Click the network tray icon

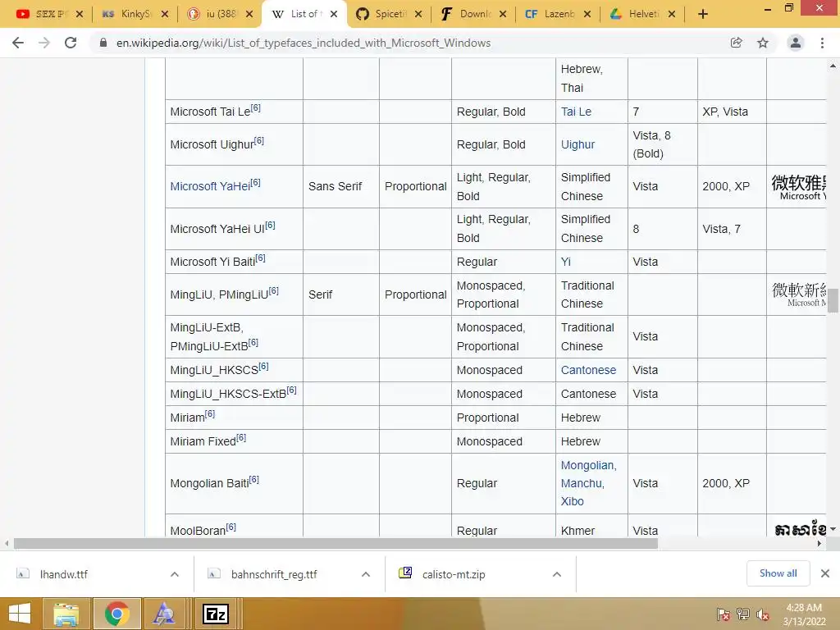742,614
